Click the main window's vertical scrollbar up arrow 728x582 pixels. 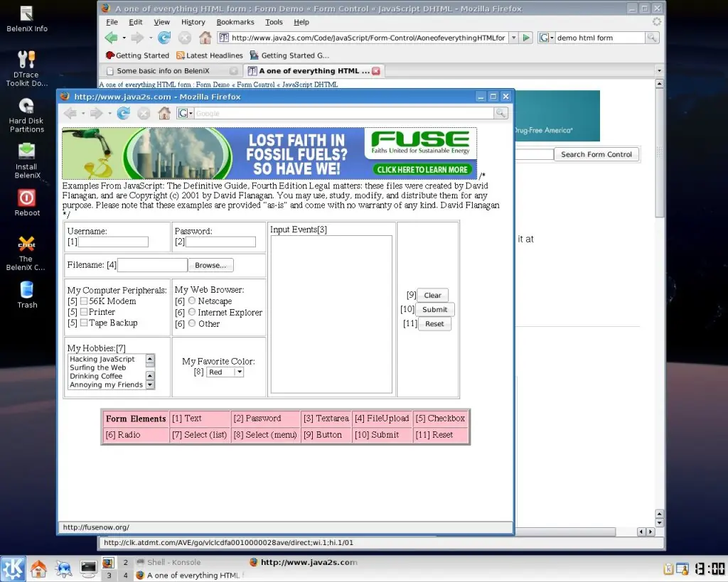pos(659,84)
